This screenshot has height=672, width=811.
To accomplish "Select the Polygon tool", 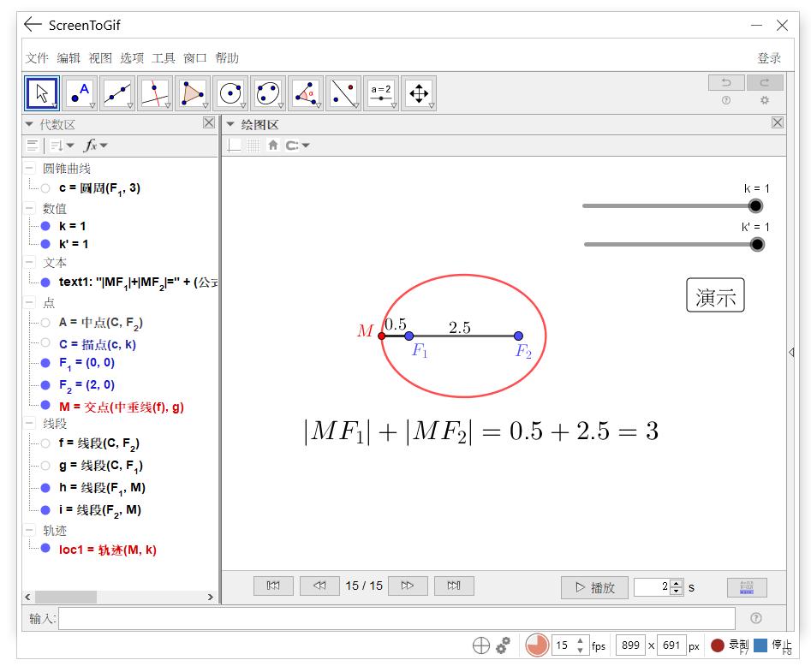I will 193,92.
